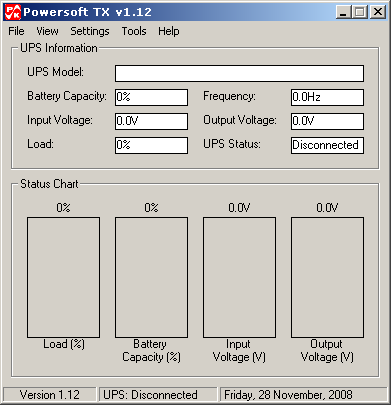Open the Settings menu
Viewport: 391px width, 405px height.
point(90,31)
